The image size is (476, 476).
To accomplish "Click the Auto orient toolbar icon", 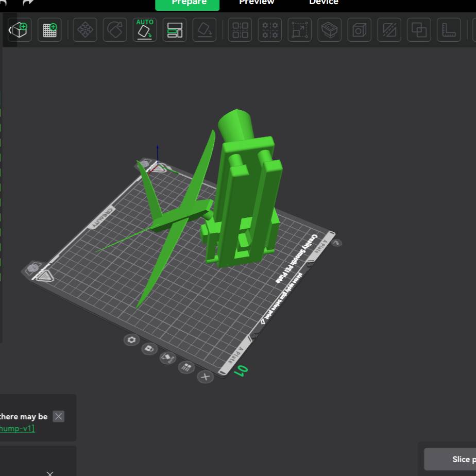I will (145, 30).
